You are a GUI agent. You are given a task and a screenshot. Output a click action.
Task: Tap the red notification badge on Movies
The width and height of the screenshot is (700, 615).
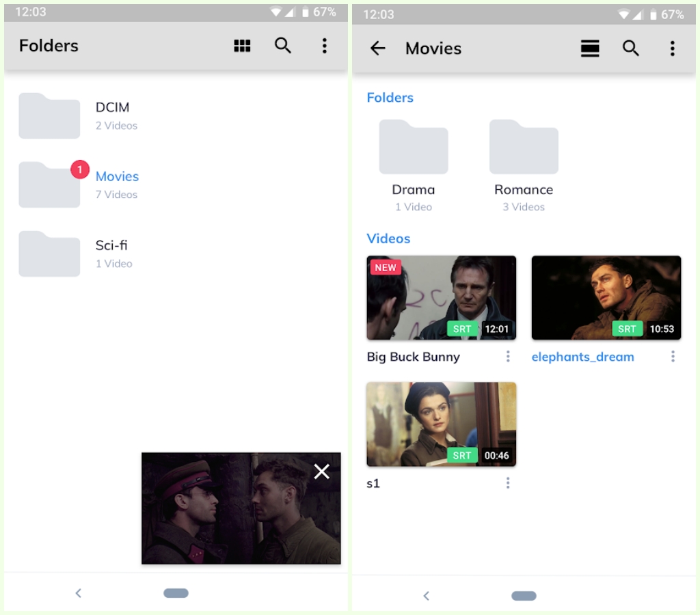(80, 169)
